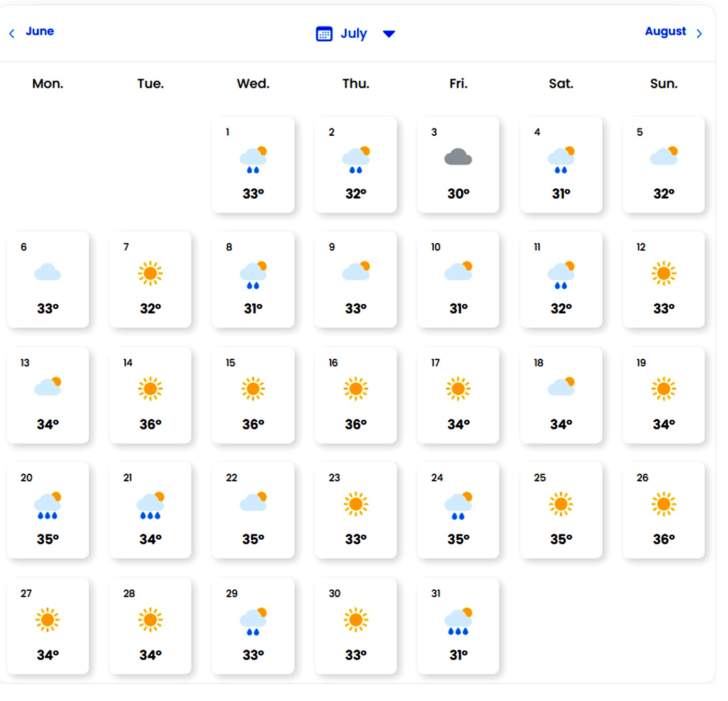Click the 36° temperature on July 14
728x701 pixels.
(150, 424)
